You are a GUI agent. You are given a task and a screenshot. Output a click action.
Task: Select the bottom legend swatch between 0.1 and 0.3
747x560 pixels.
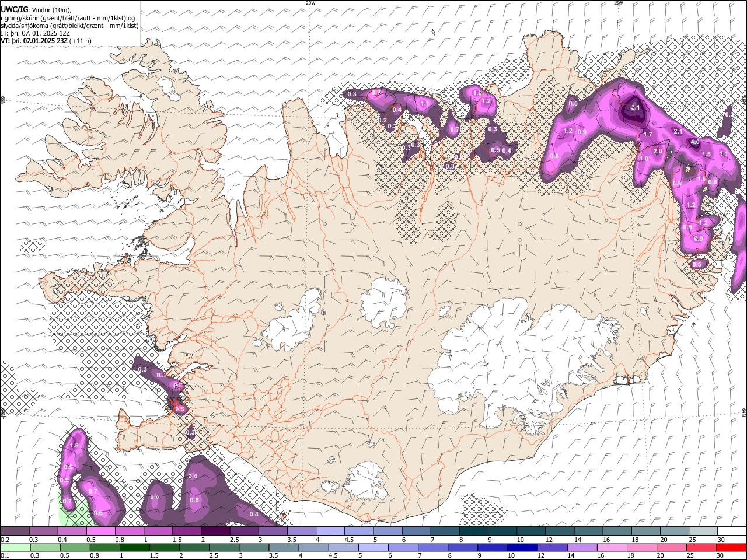coord(15,548)
